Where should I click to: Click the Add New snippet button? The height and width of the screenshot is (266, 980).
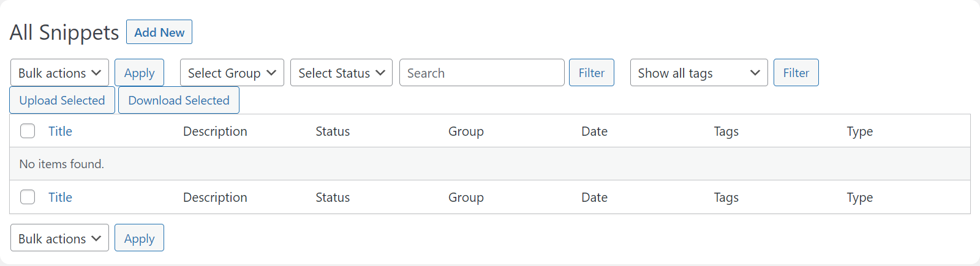(x=159, y=32)
